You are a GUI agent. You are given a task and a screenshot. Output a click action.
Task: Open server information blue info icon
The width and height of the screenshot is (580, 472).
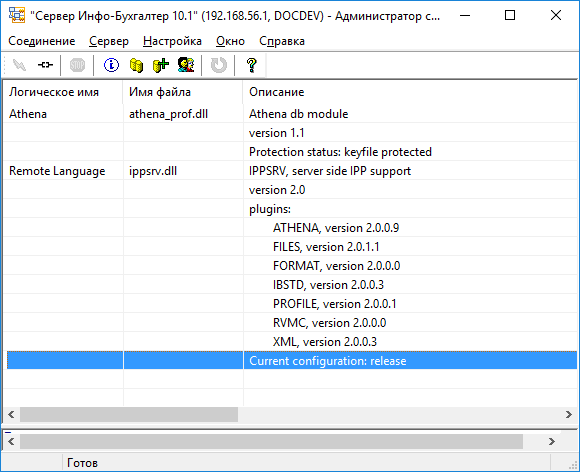coord(111,65)
